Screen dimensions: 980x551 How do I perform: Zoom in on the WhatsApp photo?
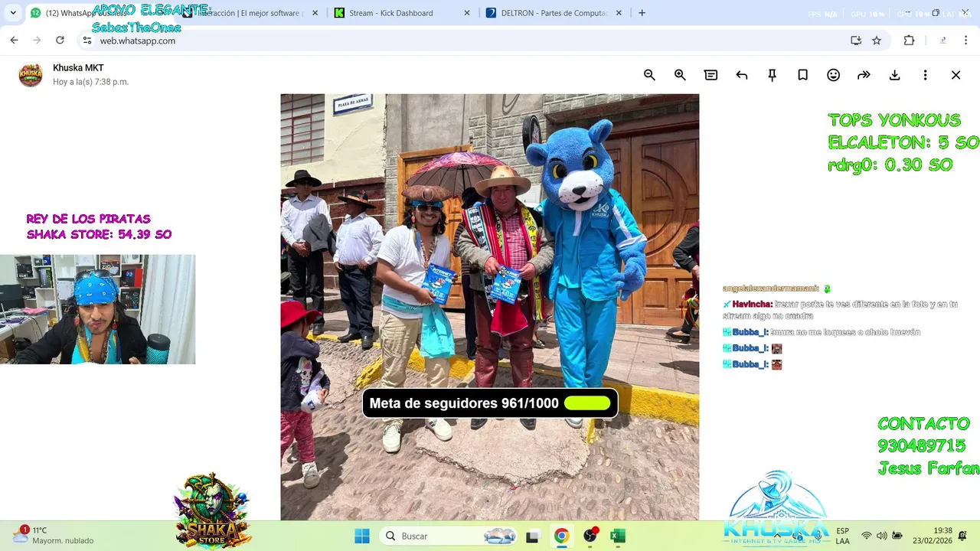680,75
